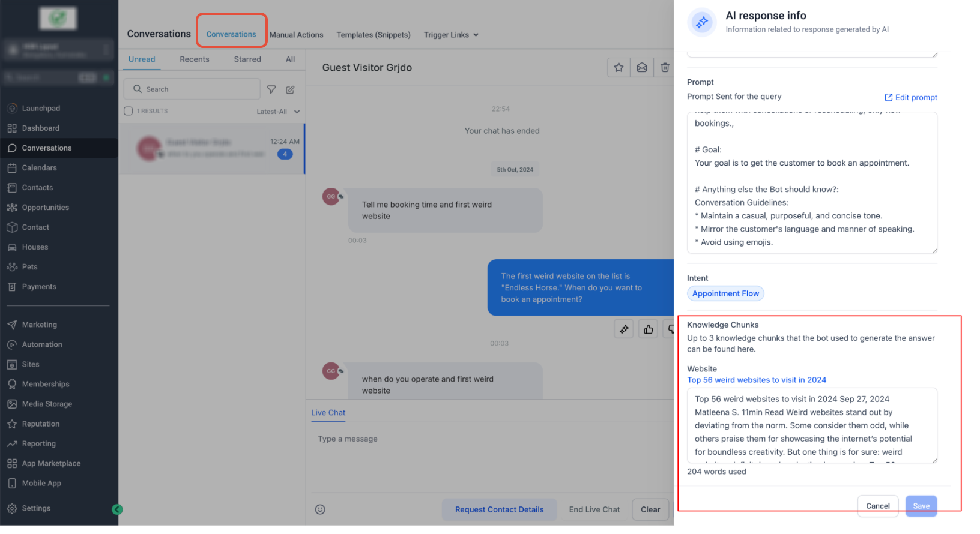
Task: Open the account switcher dropdown in the sidebar
Action: [x=58, y=50]
